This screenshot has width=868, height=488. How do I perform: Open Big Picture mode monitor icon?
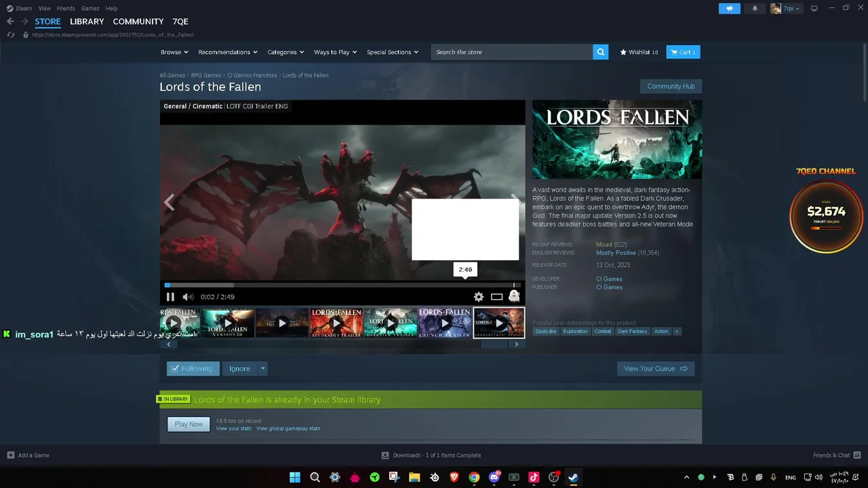coord(814,8)
